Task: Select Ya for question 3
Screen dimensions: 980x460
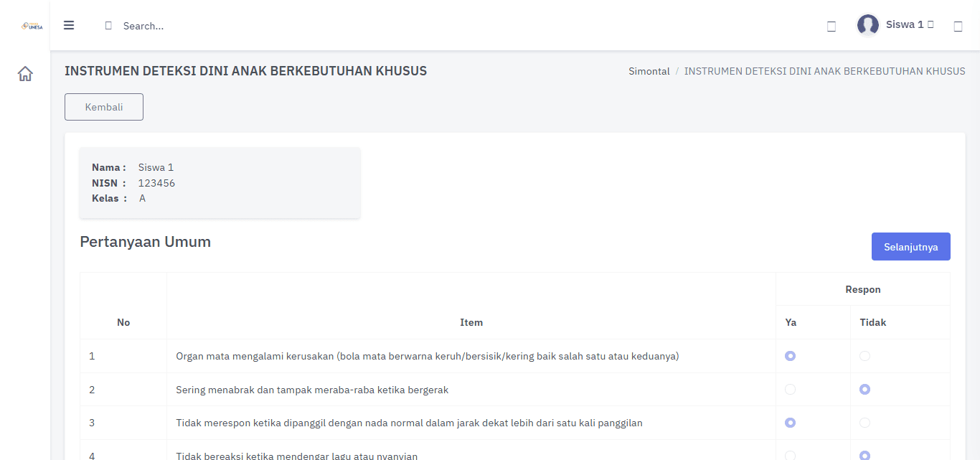Action: [x=790, y=423]
